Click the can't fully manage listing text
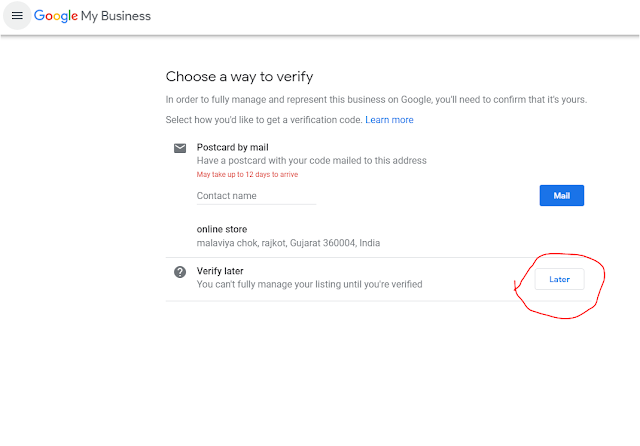The image size is (640, 446). pyautogui.click(x=309, y=285)
